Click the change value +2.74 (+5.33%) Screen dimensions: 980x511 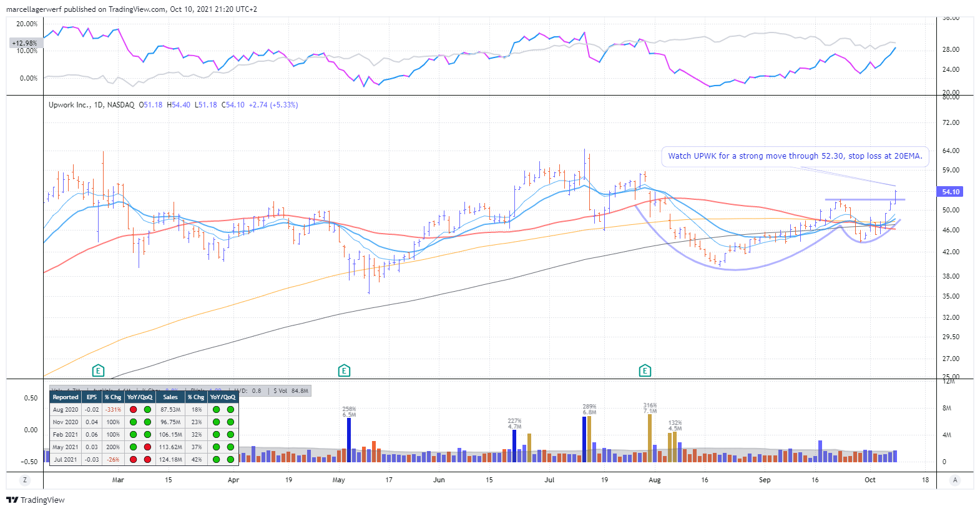(273, 105)
